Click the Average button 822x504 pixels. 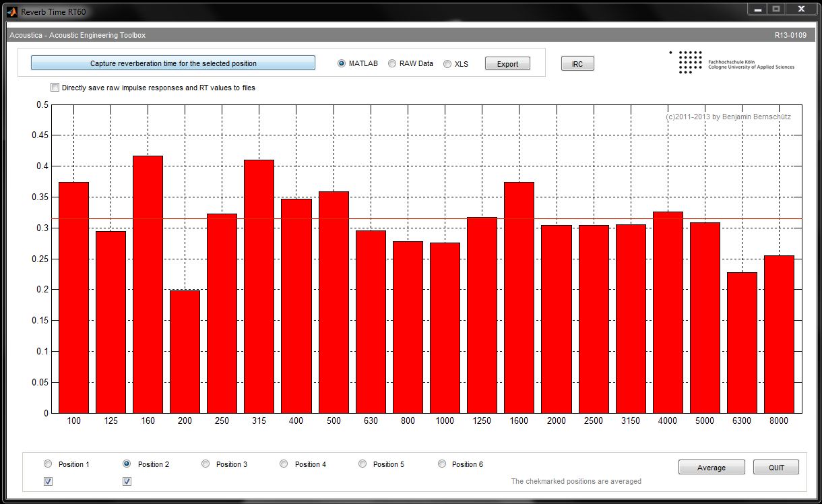tap(712, 467)
